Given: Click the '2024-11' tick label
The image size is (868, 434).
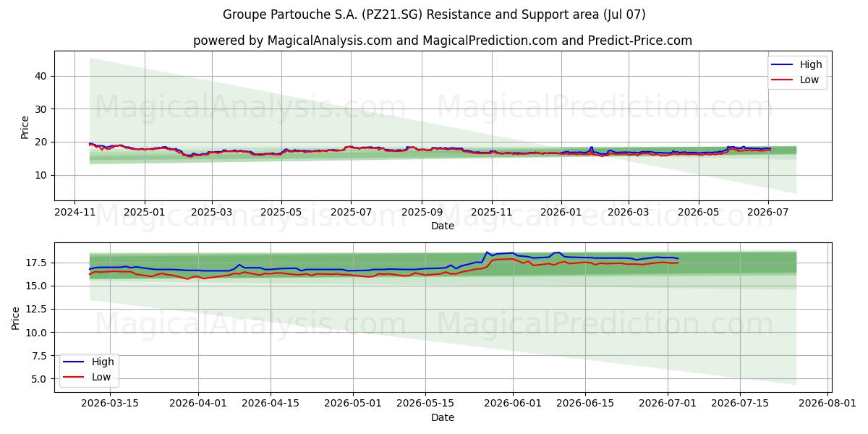Looking at the screenshot, I should tap(75, 212).
